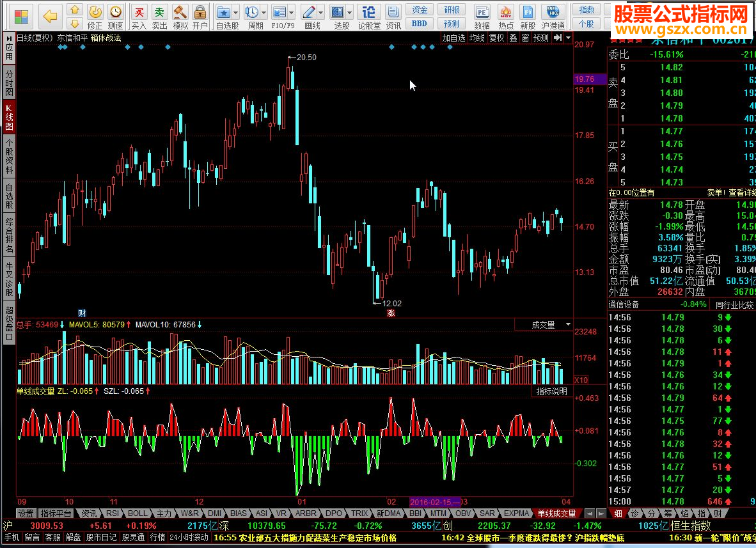Expand the 画线 dropdown arrow
Viewport: 756px width, 548px height.
pyautogui.click(x=320, y=13)
